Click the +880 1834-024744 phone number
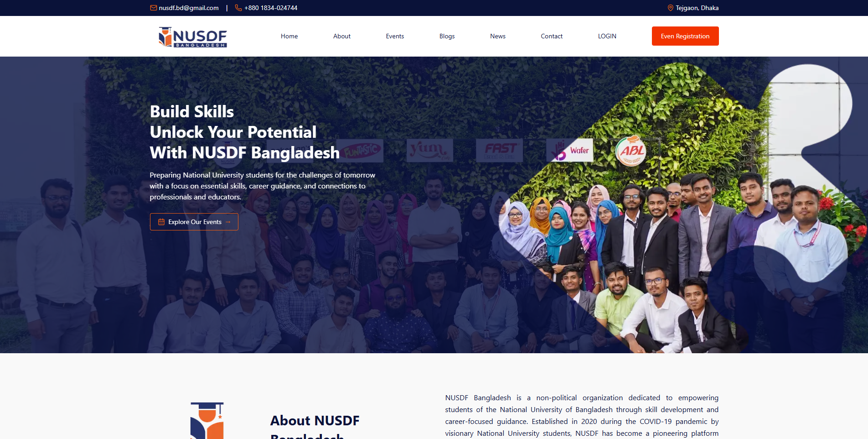The height and width of the screenshot is (439, 868). tap(271, 8)
